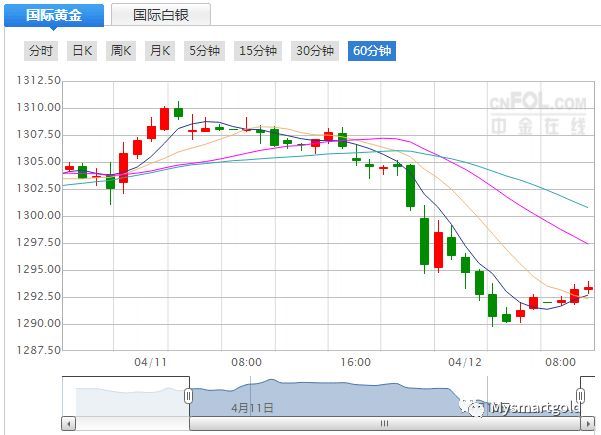Choose the 月K monthly chart

[160, 51]
